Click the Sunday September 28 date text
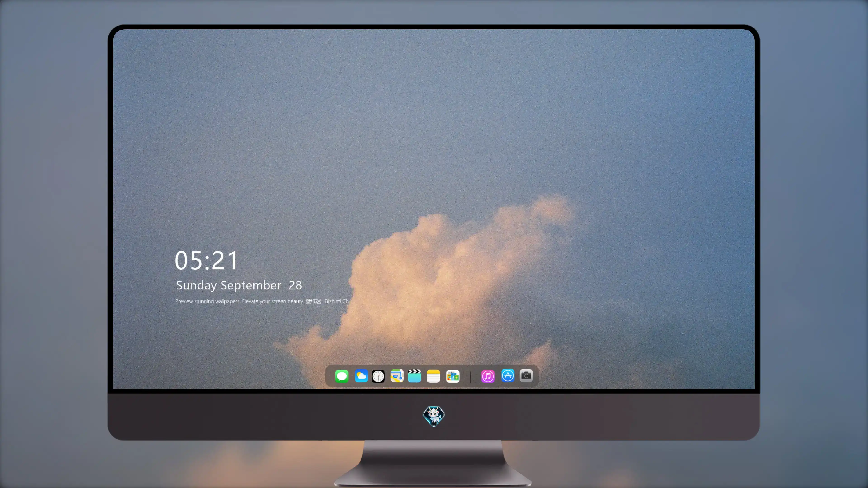The image size is (868, 488). (x=239, y=285)
